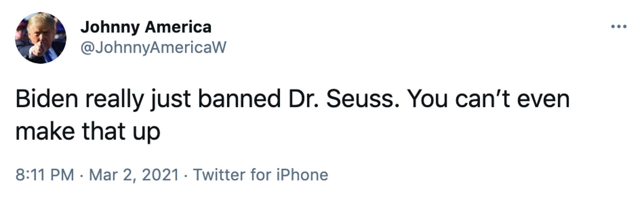Click the round profile picture avatar
This screenshot has width=644, height=198.
(41, 38)
